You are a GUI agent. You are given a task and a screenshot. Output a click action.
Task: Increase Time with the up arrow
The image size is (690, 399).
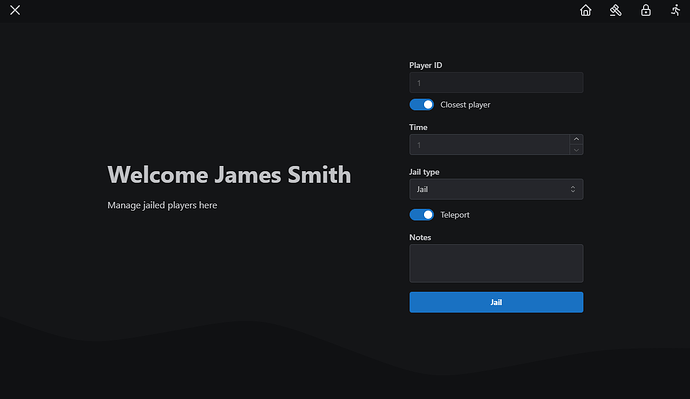(x=576, y=139)
